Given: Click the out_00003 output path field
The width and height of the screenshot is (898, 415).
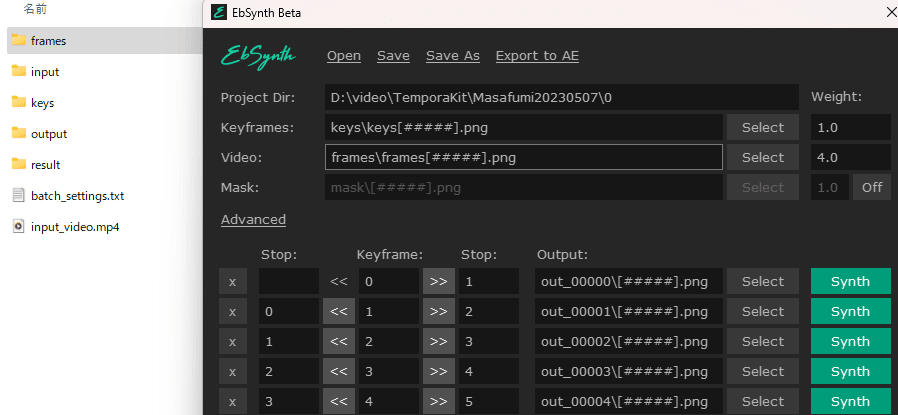Looking at the screenshot, I should click(629, 371).
